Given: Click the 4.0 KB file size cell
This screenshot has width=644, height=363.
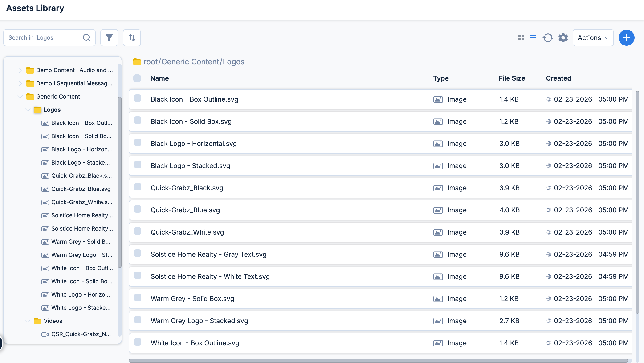Looking at the screenshot, I should click(509, 210).
